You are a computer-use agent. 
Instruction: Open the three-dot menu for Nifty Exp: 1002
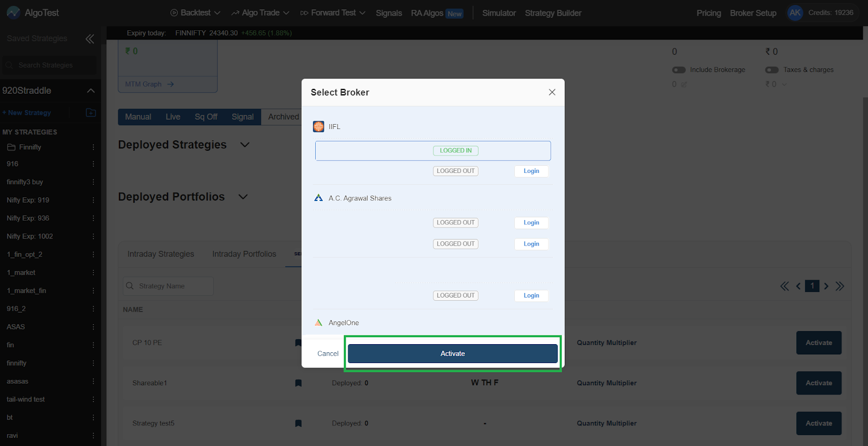(x=93, y=236)
